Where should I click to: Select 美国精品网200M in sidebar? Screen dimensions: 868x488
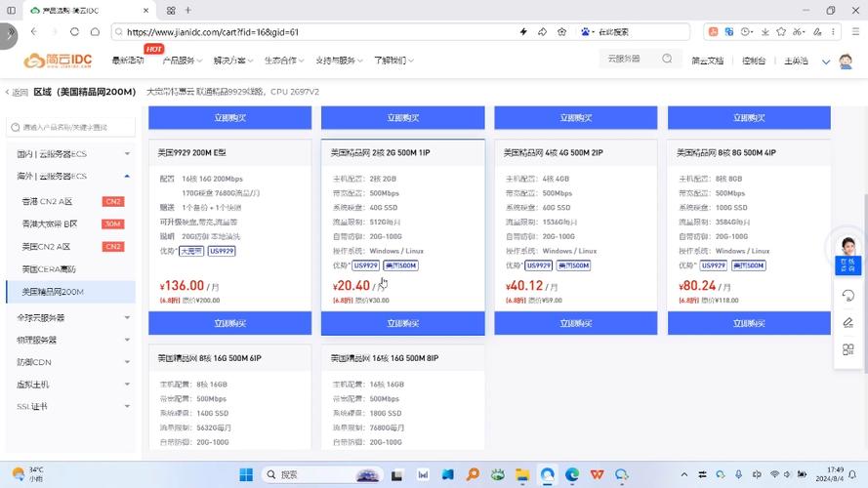click(72, 292)
